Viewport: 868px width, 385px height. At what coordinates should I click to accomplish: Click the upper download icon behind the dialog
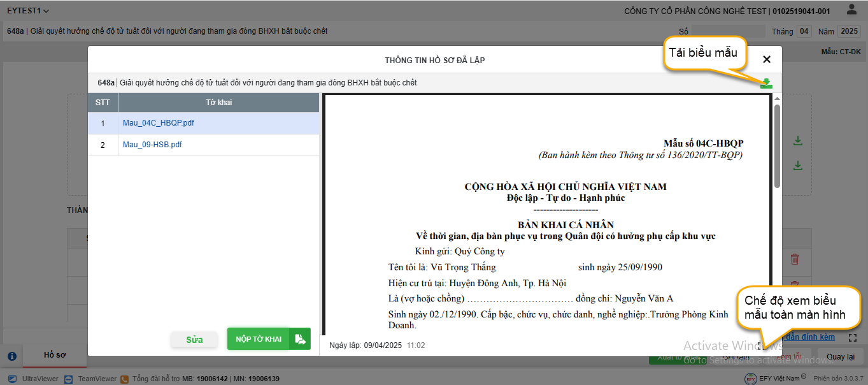(x=797, y=142)
